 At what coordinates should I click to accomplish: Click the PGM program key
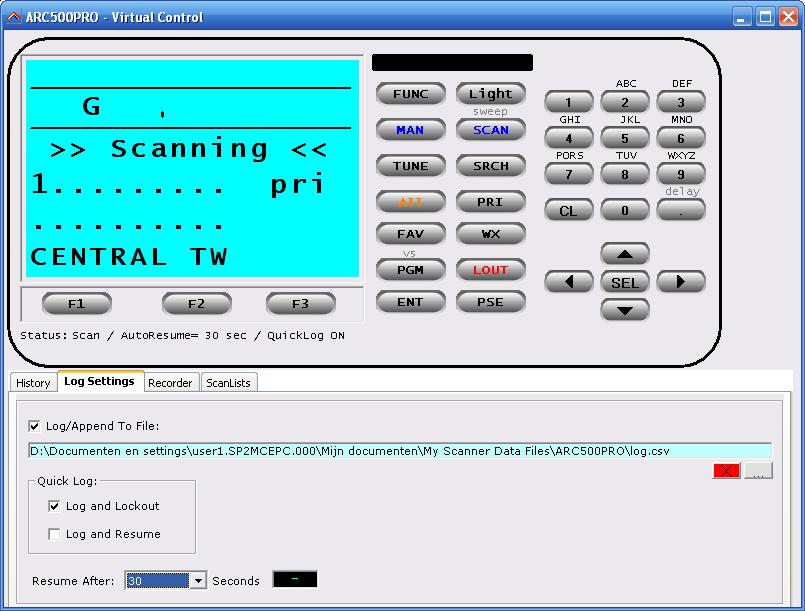pos(410,270)
